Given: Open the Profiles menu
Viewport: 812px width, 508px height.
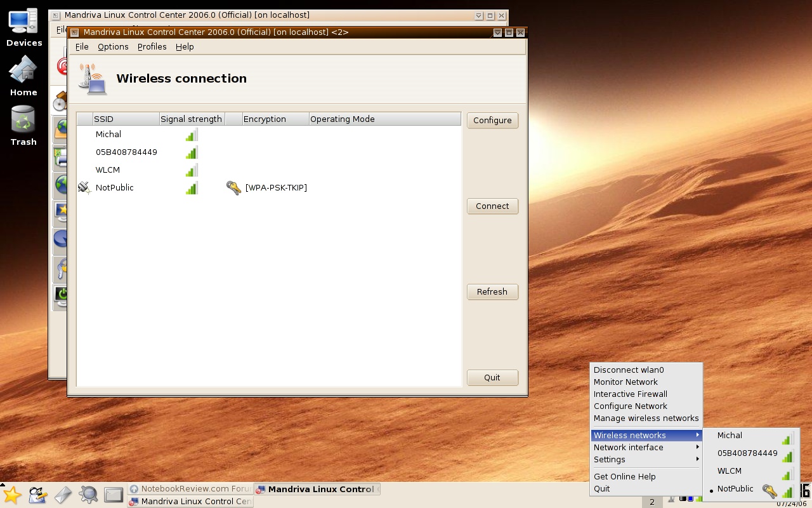Looking at the screenshot, I should point(152,47).
